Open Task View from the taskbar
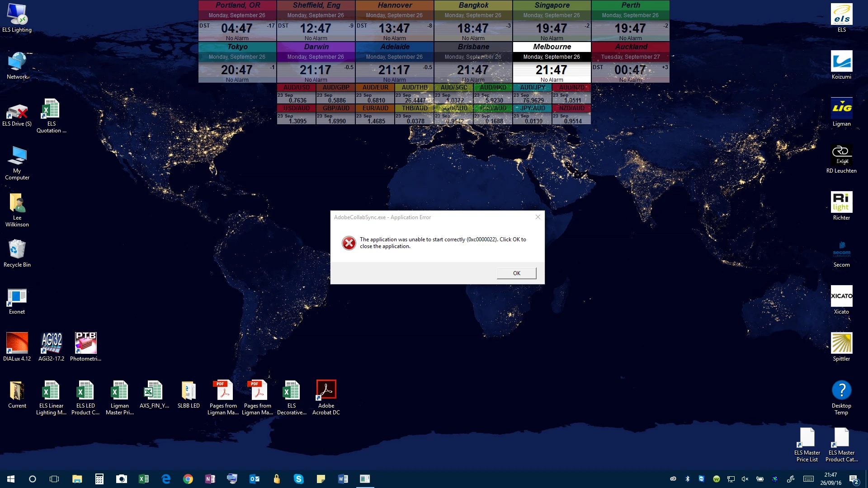Viewport: 868px width, 488px height. coord(54,479)
